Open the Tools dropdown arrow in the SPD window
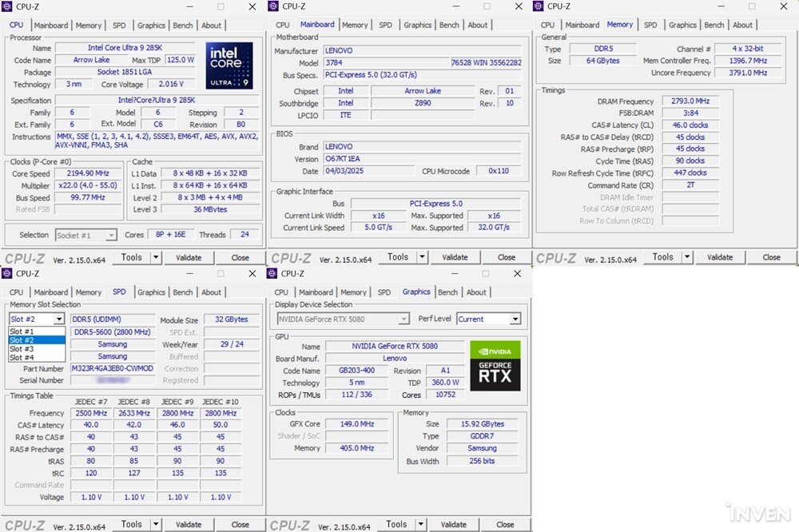The image size is (799, 532). tap(156, 524)
